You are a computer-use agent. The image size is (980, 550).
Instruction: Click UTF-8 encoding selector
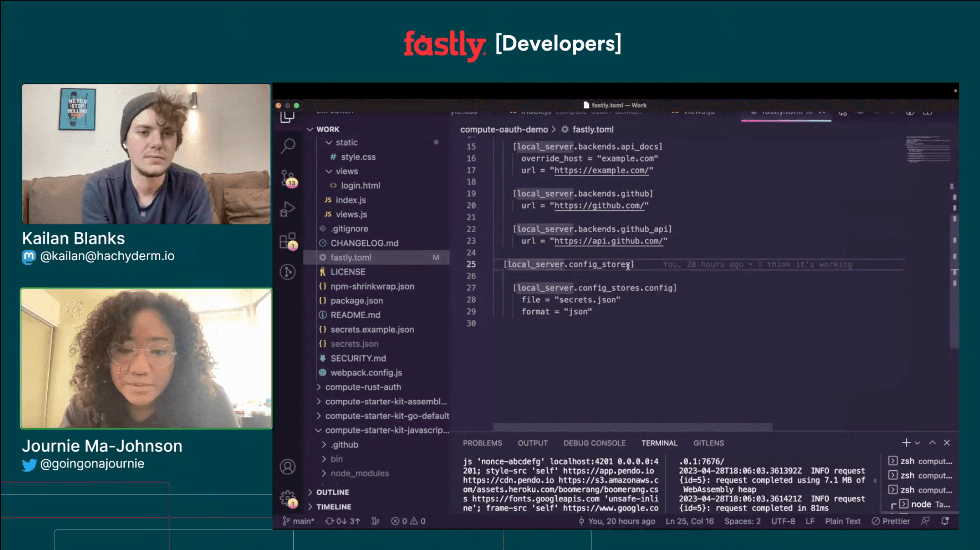tap(783, 521)
